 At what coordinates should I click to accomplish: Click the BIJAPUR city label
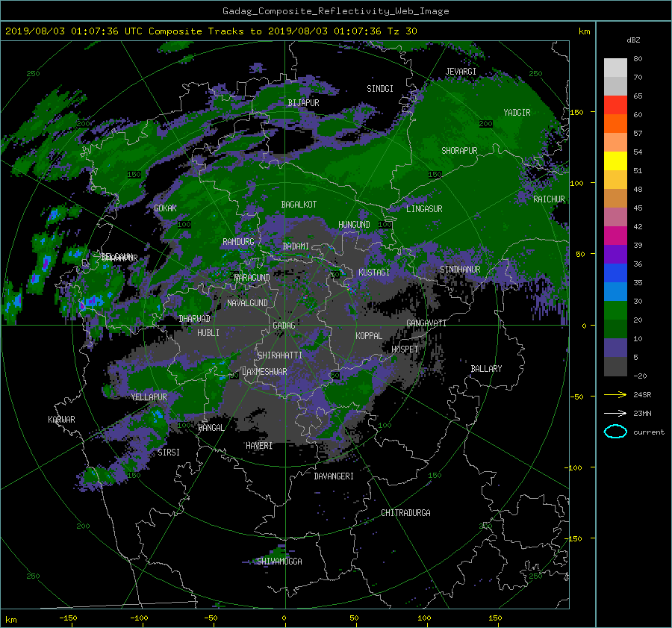303,103
